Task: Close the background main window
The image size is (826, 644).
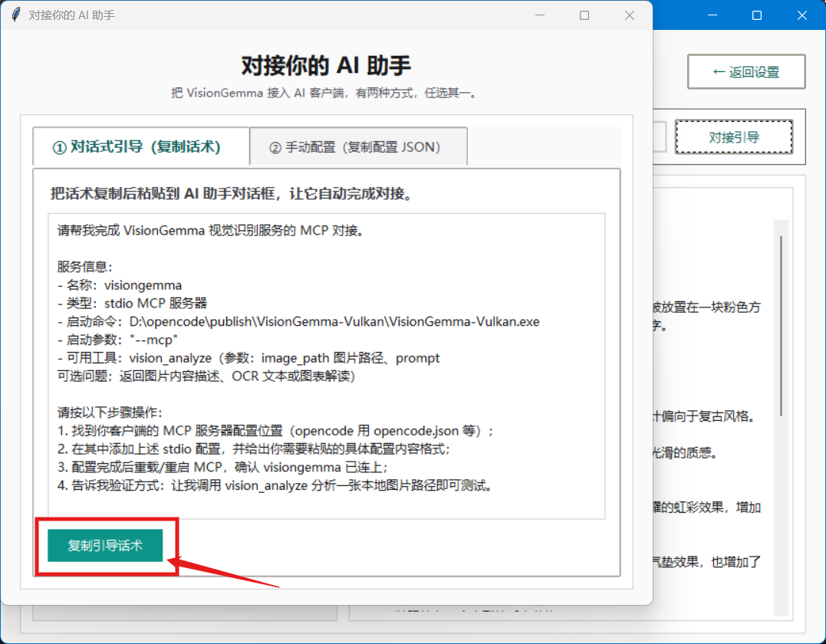Action: tap(801, 15)
